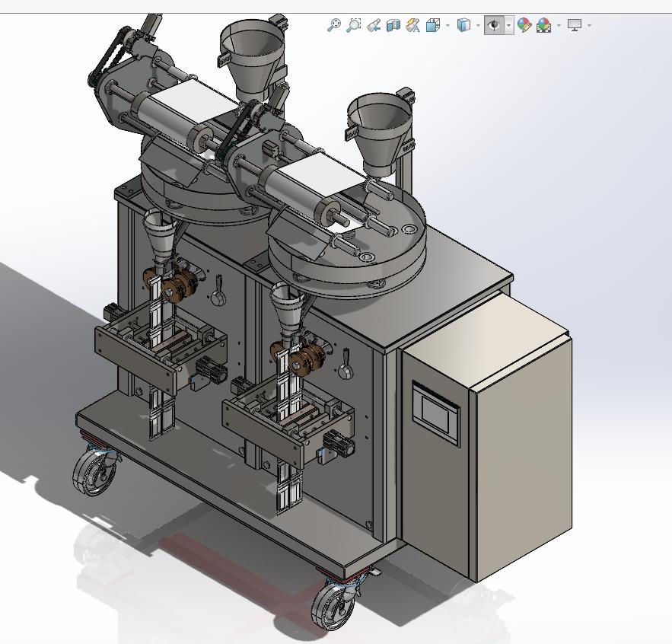Open the View Orientation cube icon
This screenshot has width=672, height=644.
pyautogui.click(x=433, y=25)
